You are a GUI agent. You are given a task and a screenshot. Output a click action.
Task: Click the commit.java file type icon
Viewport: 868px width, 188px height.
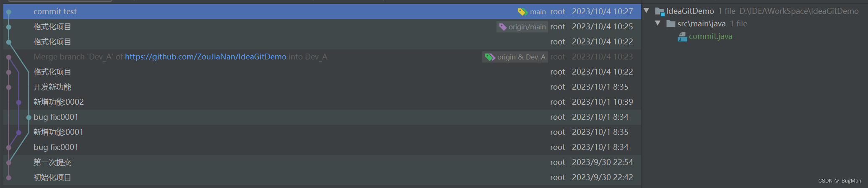click(x=682, y=37)
